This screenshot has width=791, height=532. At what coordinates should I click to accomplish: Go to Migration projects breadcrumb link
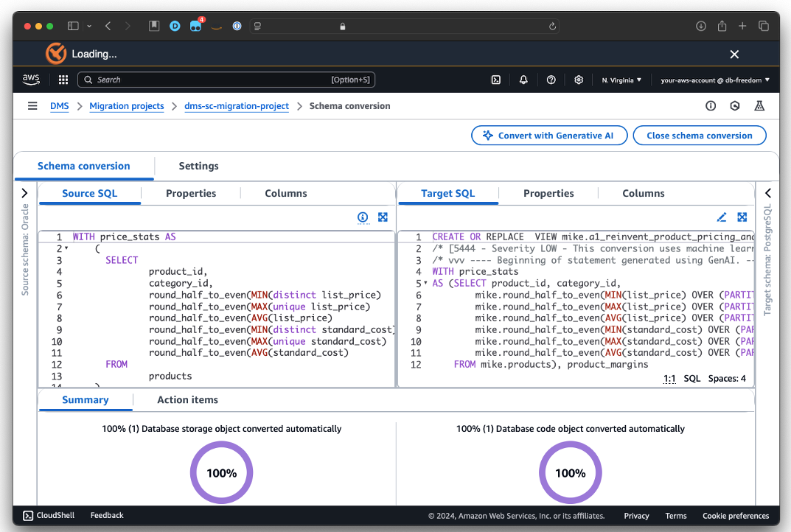[x=127, y=106]
